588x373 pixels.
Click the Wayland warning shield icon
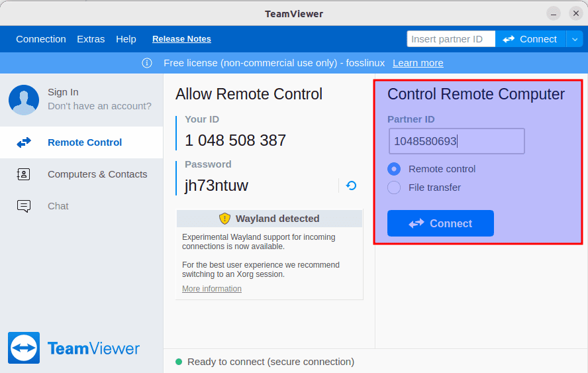click(x=224, y=219)
